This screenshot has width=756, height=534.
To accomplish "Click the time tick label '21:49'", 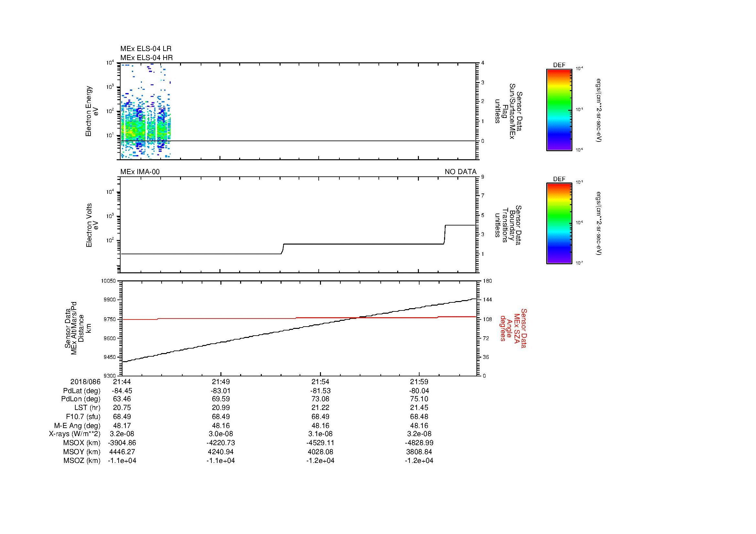I will pos(221,382).
